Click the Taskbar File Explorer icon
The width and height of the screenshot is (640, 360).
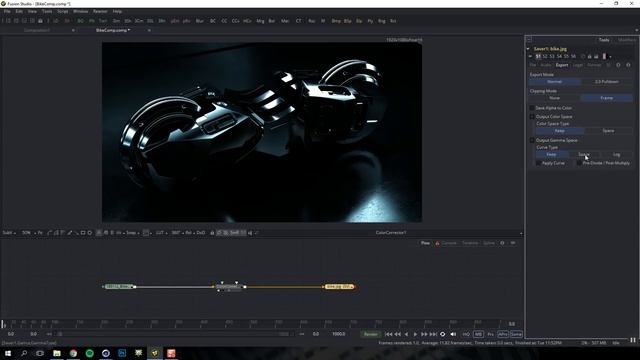click(57, 353)
